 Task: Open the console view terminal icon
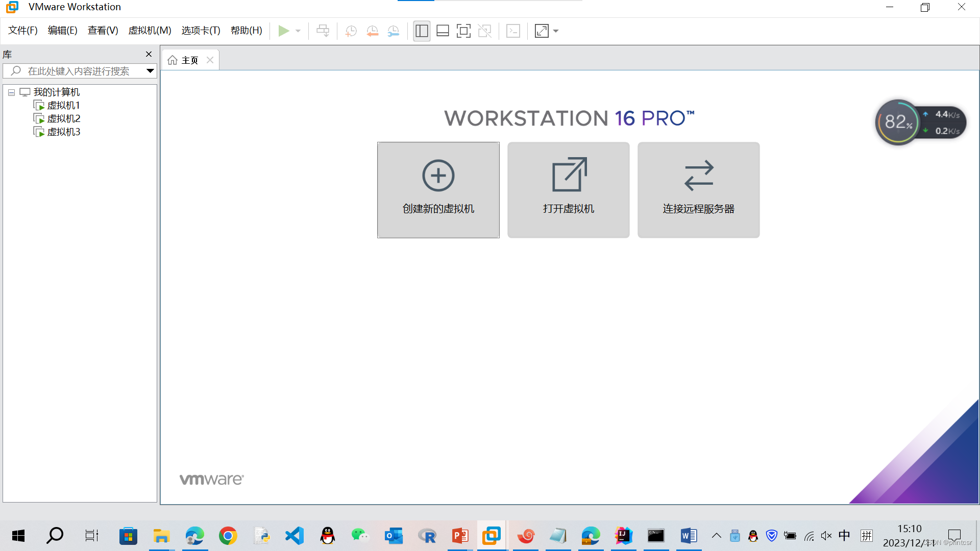(x=513, y=31)
